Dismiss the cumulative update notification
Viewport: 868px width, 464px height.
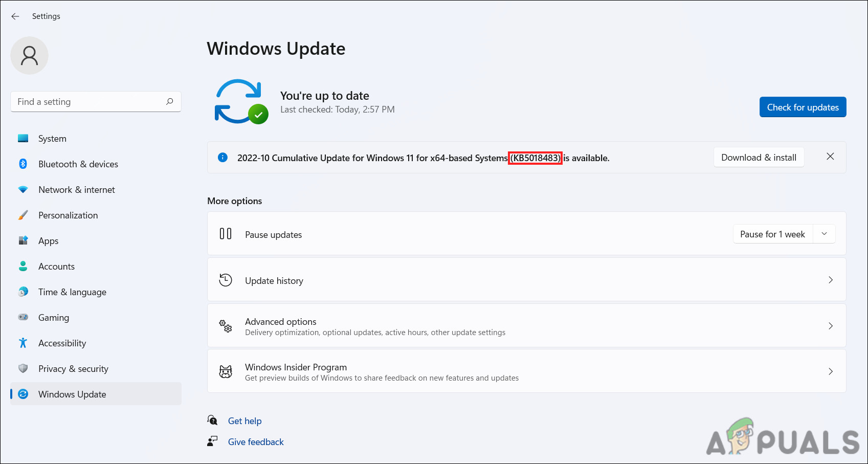tap(830, 157)
